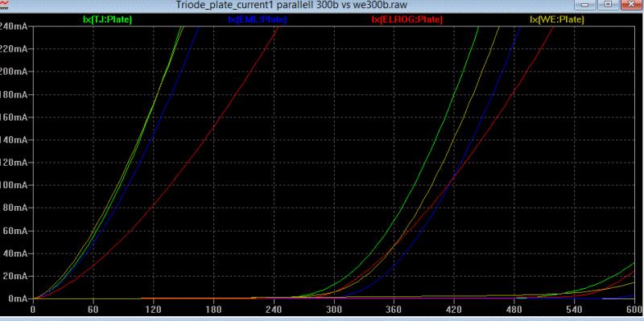644x321 pixels.
Task: Click the 240mA label on vertical axis
Action: coord(13,27)
